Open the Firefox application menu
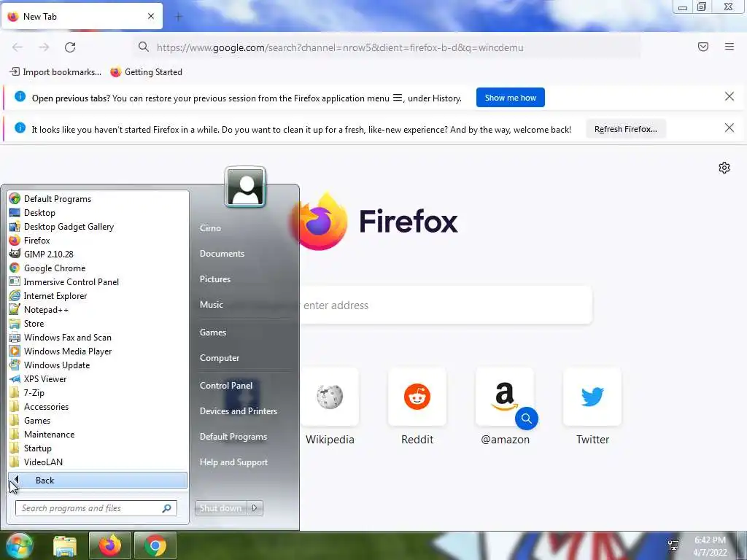This screenshot has height=560, width=747. [x=729, y=47]
